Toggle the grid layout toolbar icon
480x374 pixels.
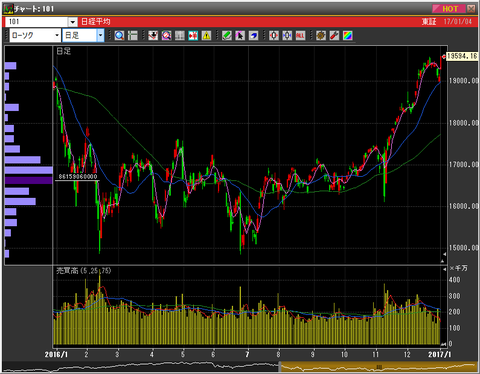[180, 35]
